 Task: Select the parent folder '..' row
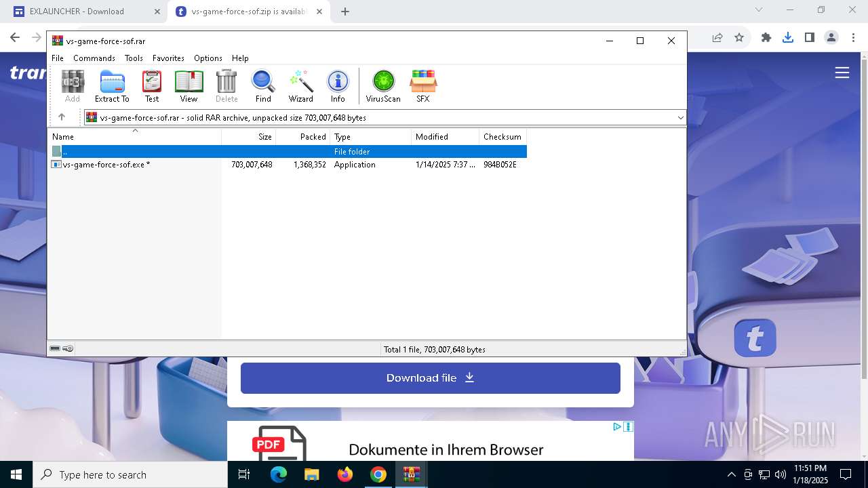288,152
